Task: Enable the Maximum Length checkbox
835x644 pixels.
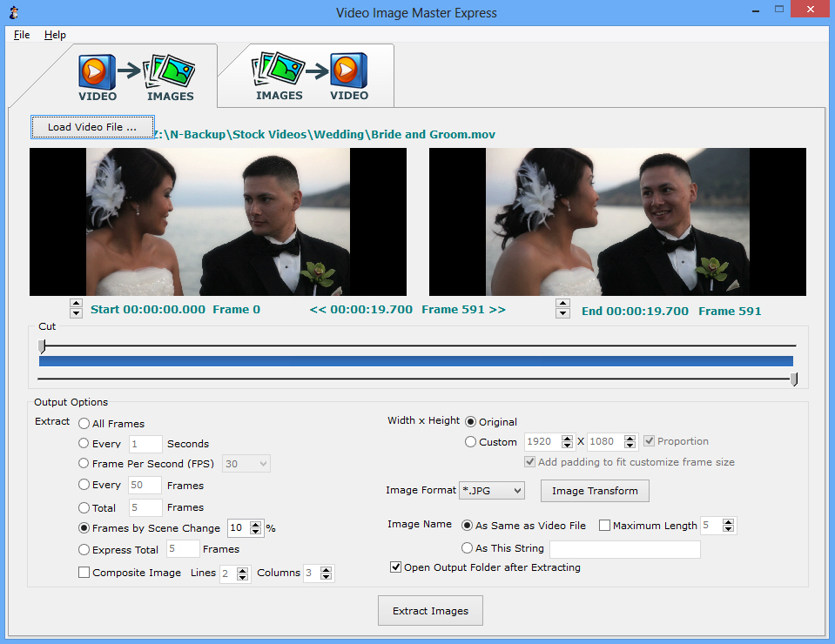Action: click(x=605, y=525)
